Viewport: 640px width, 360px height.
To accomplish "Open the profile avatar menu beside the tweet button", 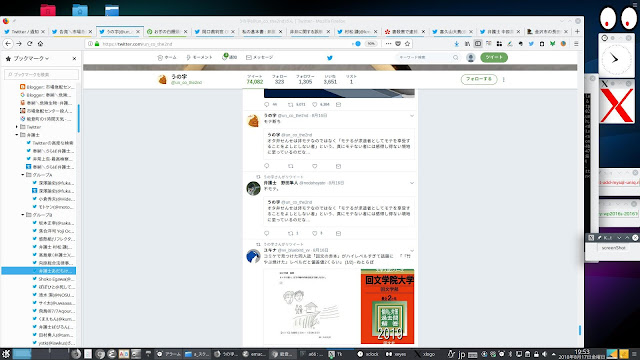I will (x=471, y=58).
